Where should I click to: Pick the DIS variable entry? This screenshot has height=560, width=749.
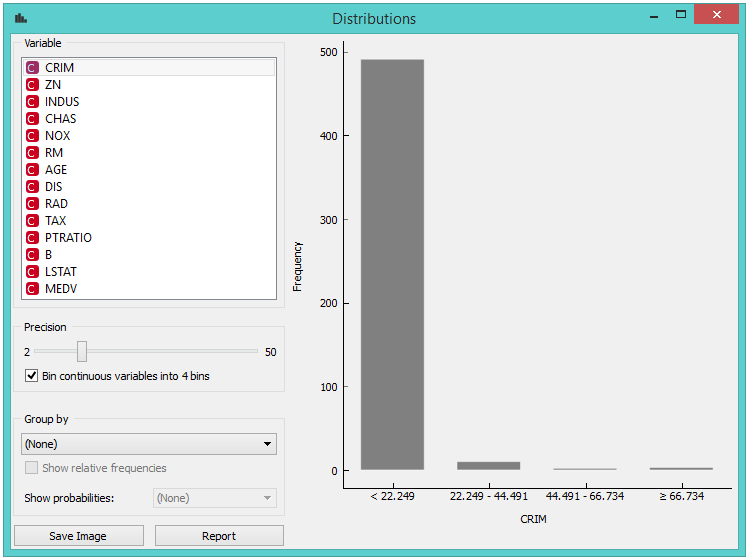click(55, 187)
